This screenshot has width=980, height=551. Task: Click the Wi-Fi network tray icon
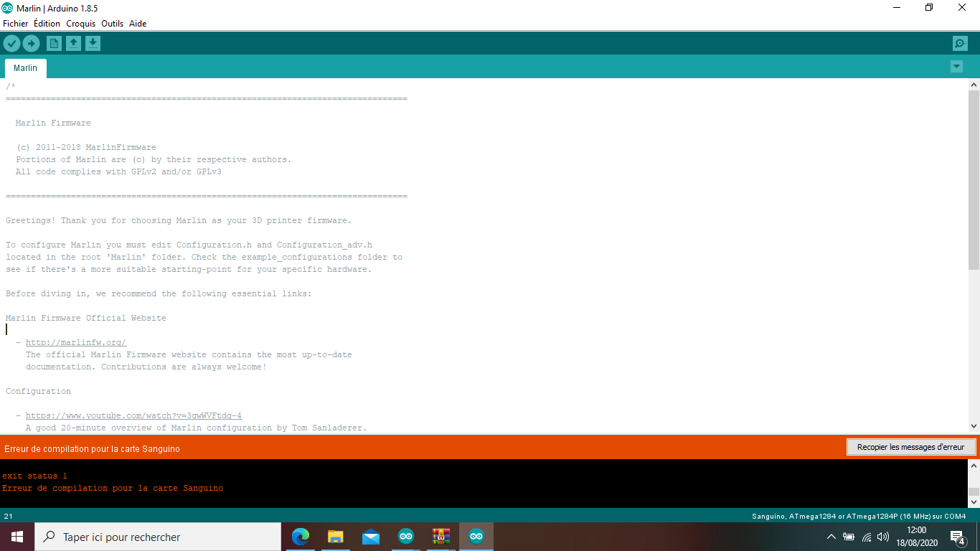[867, 537]
